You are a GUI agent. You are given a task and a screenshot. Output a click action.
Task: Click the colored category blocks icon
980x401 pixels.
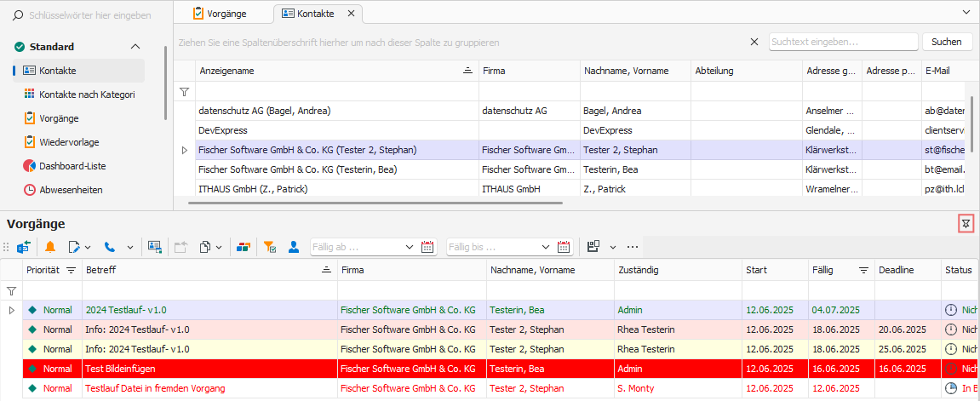[244, 247]
